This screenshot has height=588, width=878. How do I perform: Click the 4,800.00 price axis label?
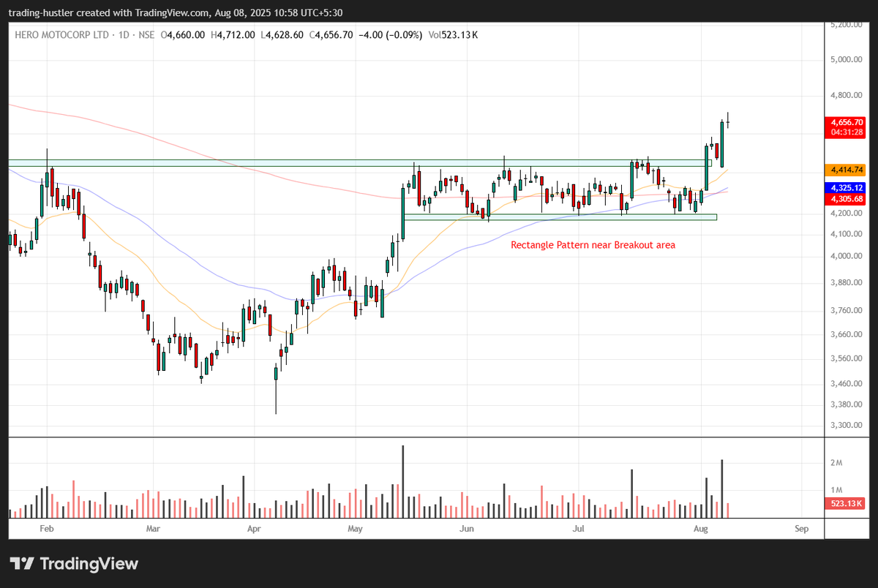(845, 95)
